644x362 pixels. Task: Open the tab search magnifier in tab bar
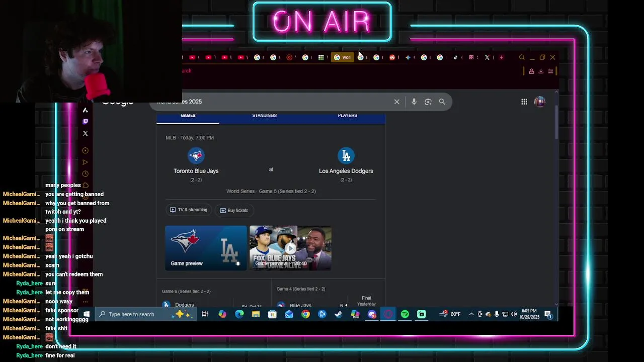click(522, 57)
